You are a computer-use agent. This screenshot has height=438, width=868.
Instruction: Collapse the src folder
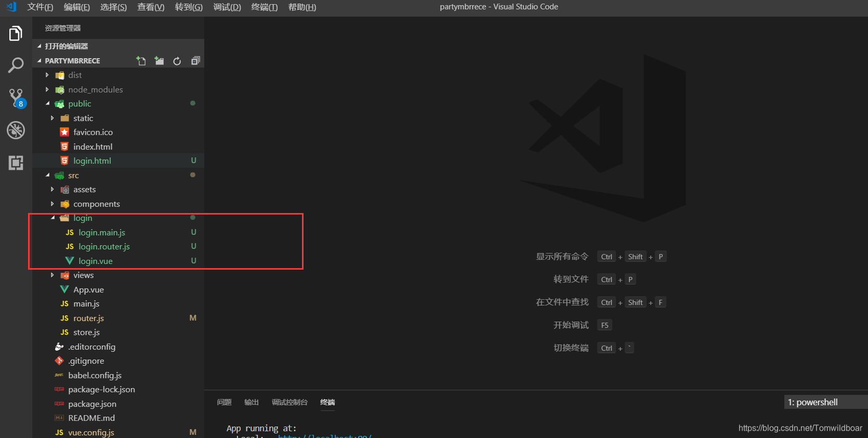tap(47, 175)
